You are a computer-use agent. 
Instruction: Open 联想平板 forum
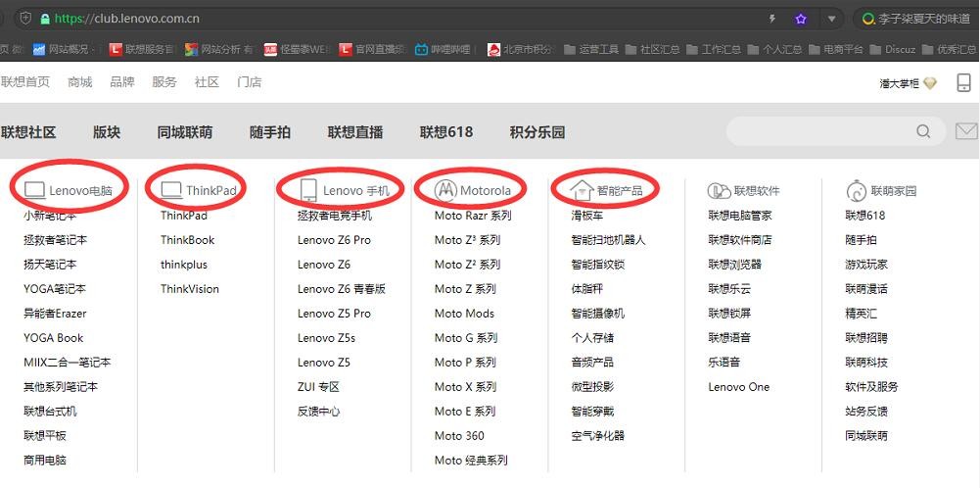click(x=44, y=435)
